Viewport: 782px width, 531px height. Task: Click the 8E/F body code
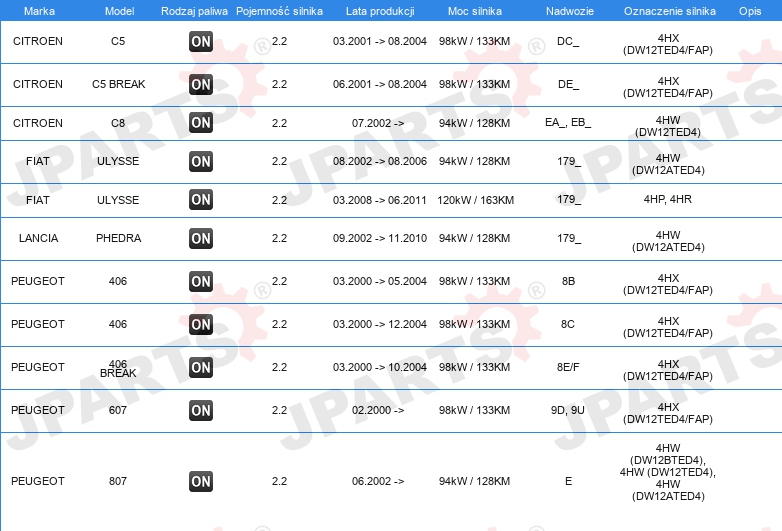click(568, 367)
